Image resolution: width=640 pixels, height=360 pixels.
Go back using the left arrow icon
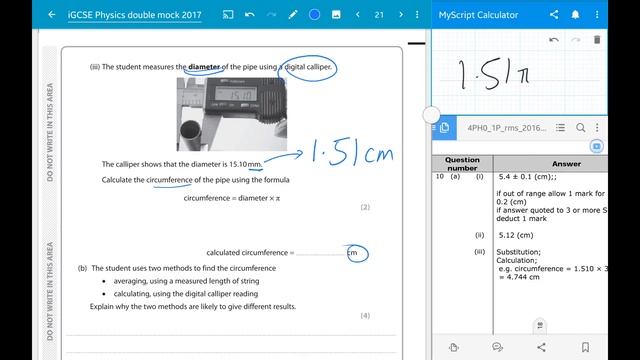pos(51,15)
